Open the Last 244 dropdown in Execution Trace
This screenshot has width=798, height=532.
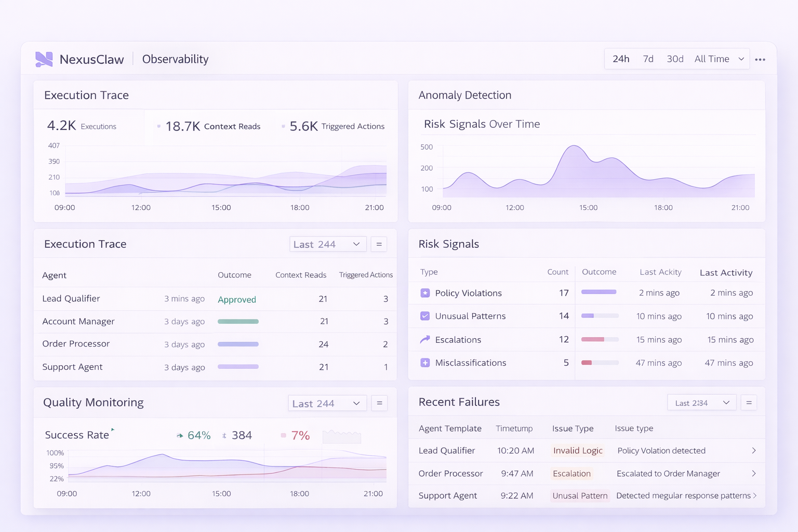[328, 244]
